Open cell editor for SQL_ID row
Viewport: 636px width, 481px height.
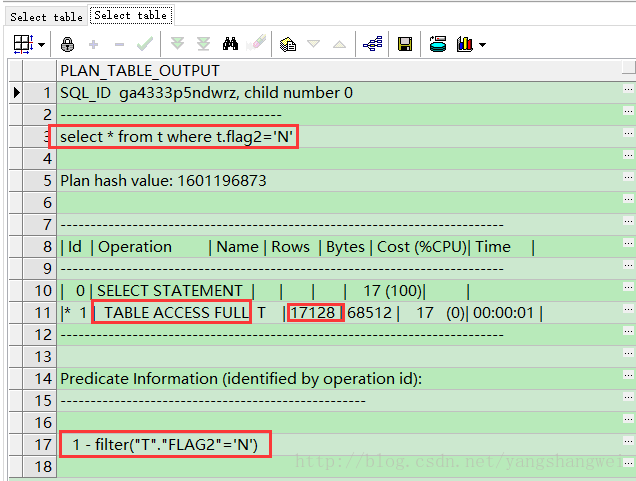click(x=627, y=93)
